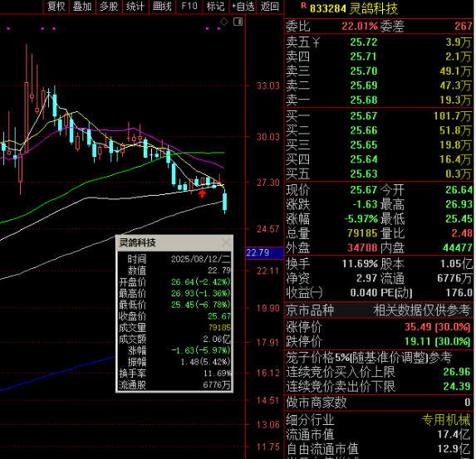
Task: Click the diamond icon above the chart
Action: tap(223, 22)
